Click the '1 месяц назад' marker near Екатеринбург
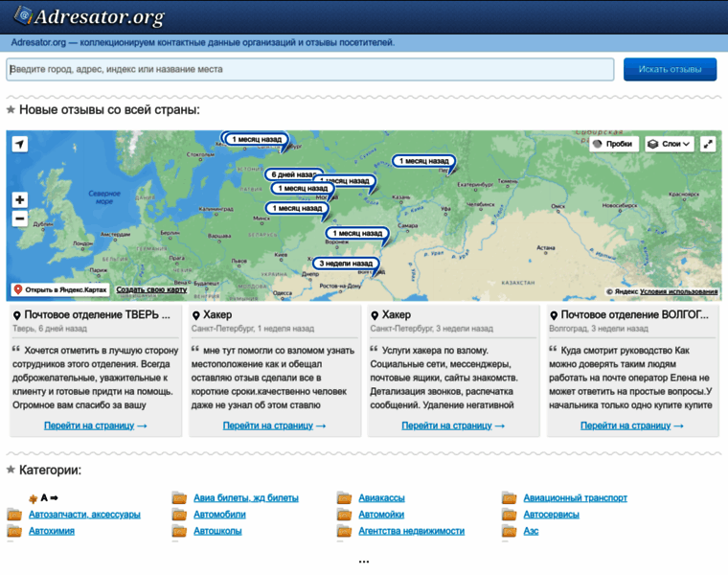The height and width of the screenshot is (575, 728). pyautogui.click(x=424, y=161)
